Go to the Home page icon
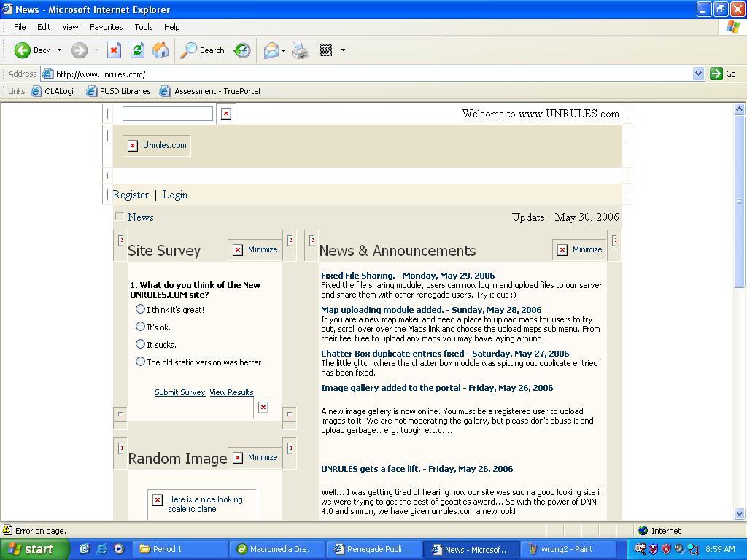This screenshot has height=560, width=747. pos(160,50)
